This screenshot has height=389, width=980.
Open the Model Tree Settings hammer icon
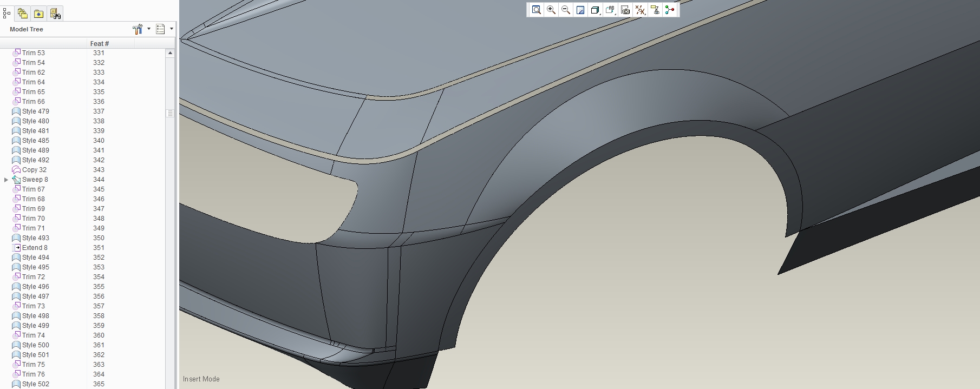(x=138, y=29)
